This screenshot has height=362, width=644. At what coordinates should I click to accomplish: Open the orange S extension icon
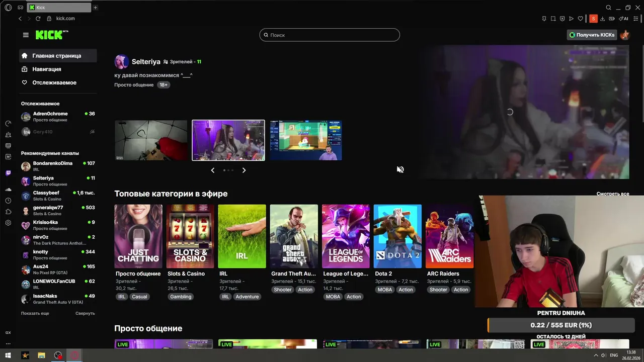point(593,19)
